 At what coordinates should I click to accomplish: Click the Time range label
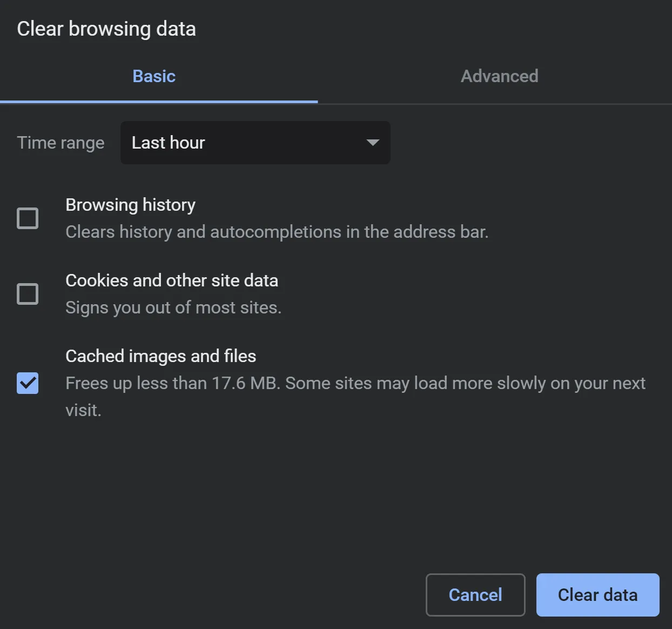click(61, 143)
